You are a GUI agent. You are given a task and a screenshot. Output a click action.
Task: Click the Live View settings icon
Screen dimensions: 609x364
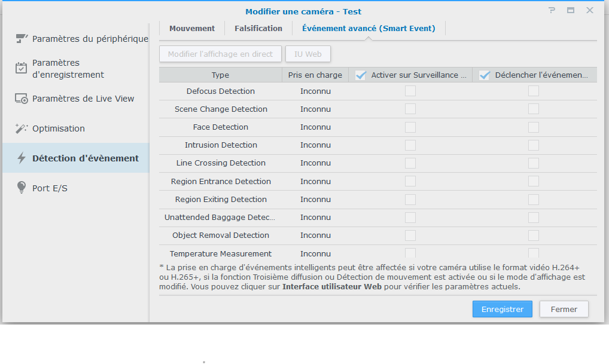22,99
